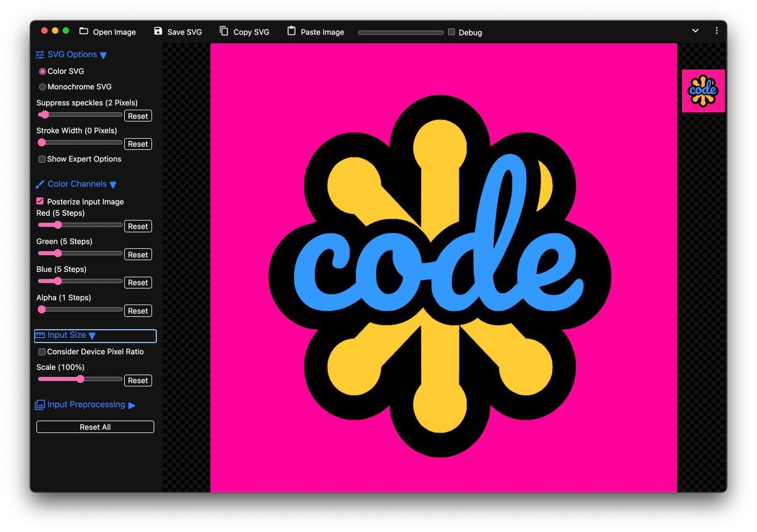Click the Color Channels brush icon

point(40,184)
